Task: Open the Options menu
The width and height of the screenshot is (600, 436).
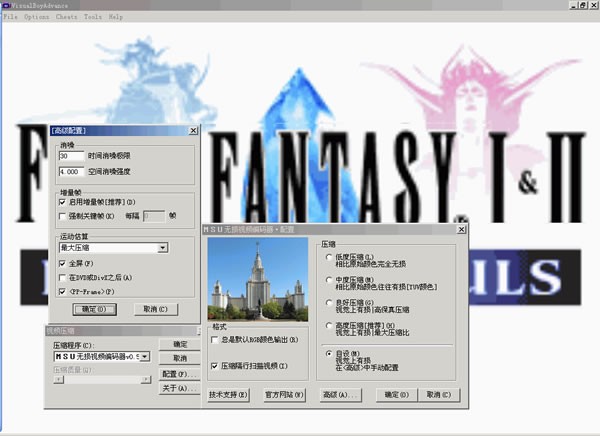Action: click(37, 17)
